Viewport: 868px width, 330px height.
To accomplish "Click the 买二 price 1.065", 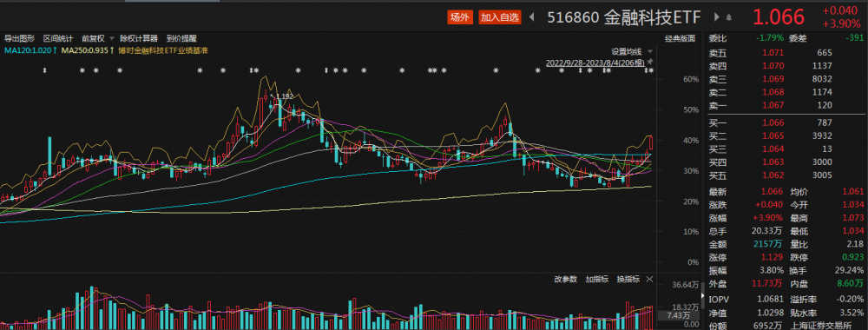I will click(773, 135).
